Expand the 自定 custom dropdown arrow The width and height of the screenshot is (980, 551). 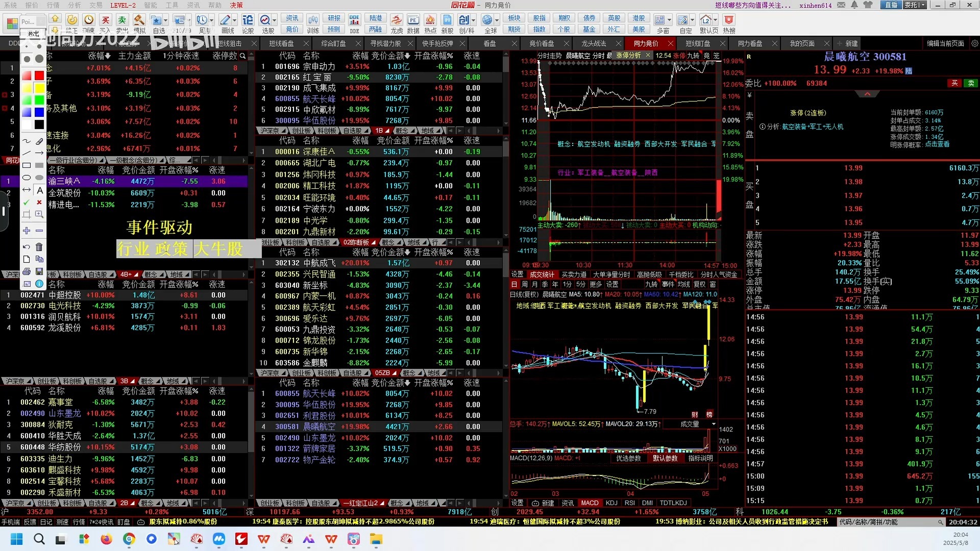tap(692, 20)
